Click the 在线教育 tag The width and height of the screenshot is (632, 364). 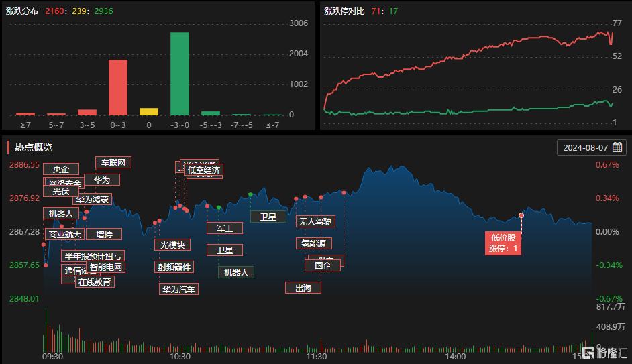(95, 282)
